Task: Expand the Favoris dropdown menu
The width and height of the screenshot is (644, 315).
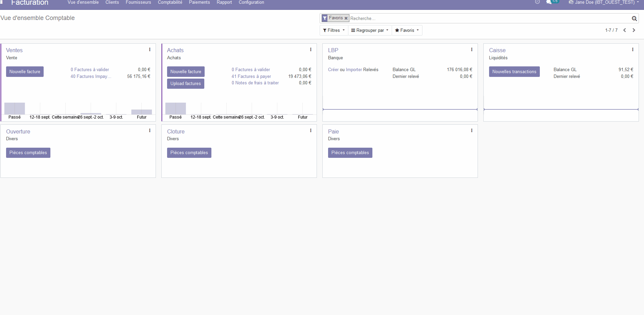Action: (407, 30)
